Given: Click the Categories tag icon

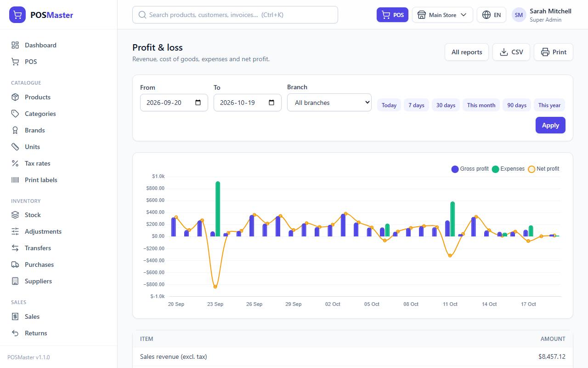Looking at the screenshot, I should (15, 114).
